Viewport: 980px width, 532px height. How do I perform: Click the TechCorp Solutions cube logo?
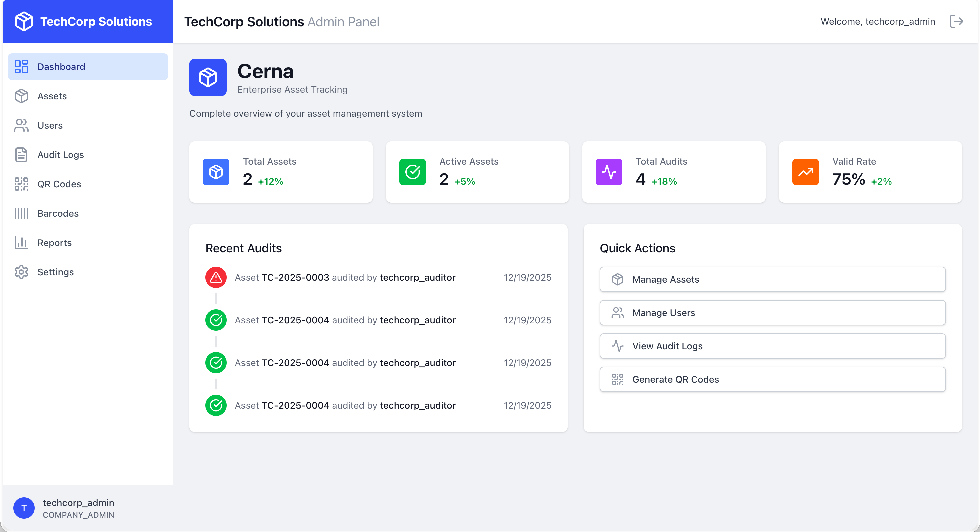[x=24, y=21]
